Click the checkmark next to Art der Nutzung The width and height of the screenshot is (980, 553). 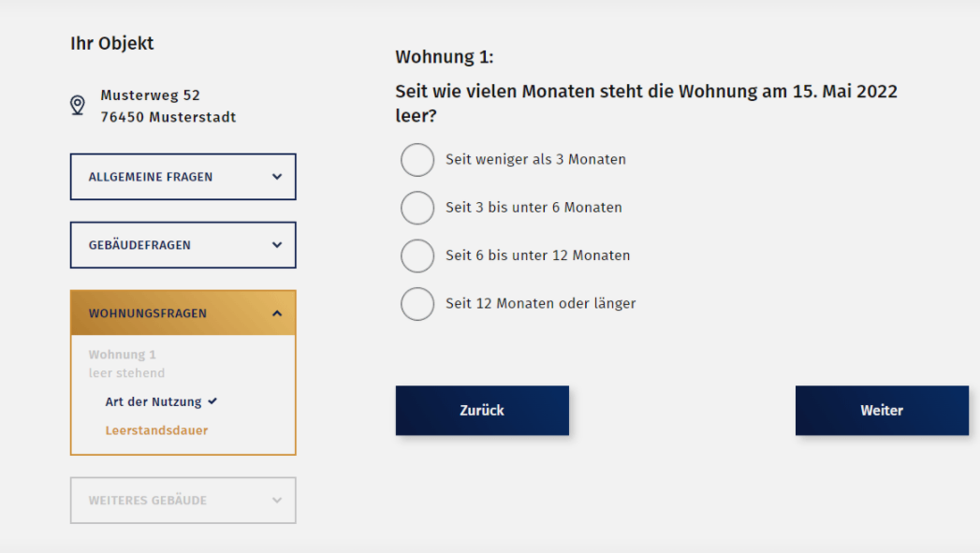[212, 401]
